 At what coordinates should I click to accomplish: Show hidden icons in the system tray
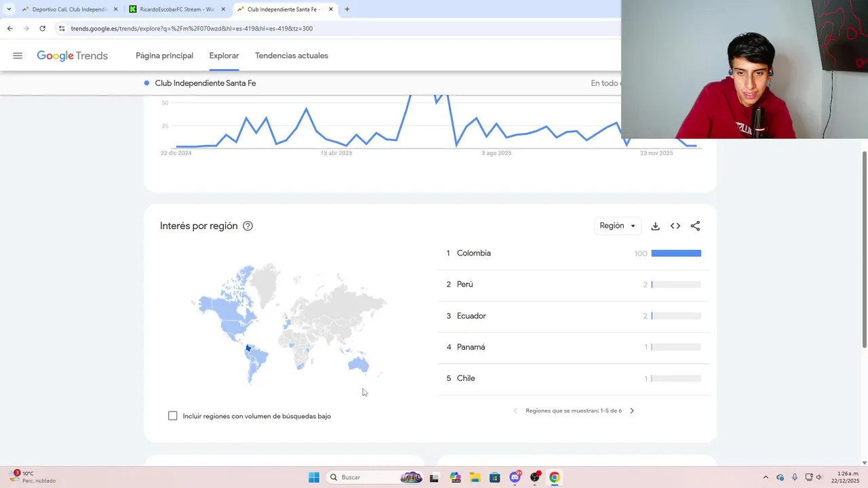pyautogui.click(x=766, y=477)
